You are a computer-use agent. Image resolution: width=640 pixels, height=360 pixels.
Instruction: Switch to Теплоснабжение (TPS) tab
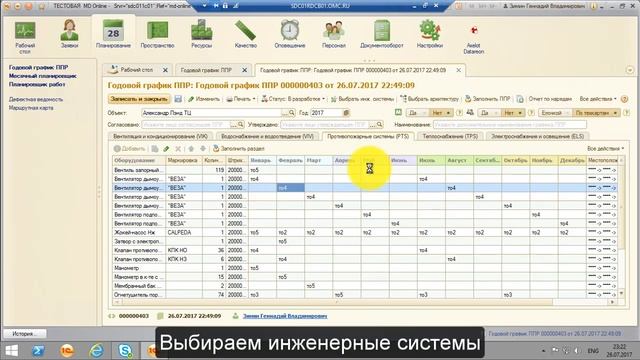pos(450,136)
